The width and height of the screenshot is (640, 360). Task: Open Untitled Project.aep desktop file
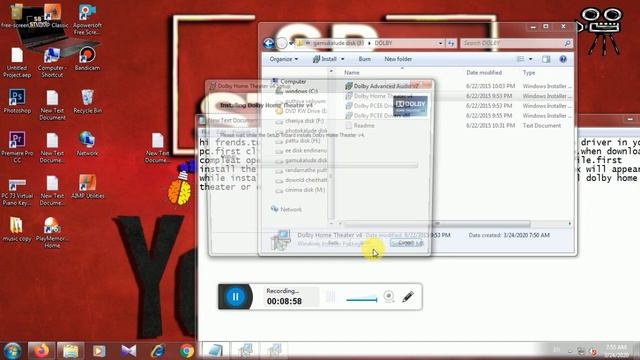[17, 63]
